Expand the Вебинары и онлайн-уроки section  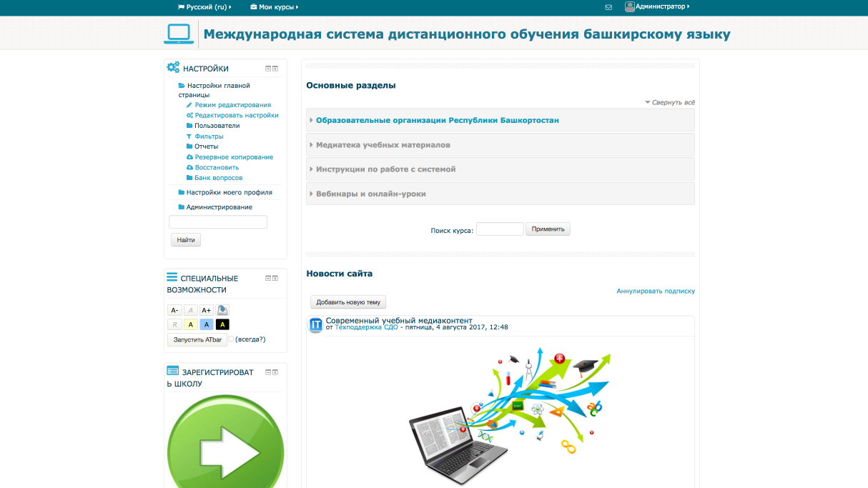click(371, 194)
